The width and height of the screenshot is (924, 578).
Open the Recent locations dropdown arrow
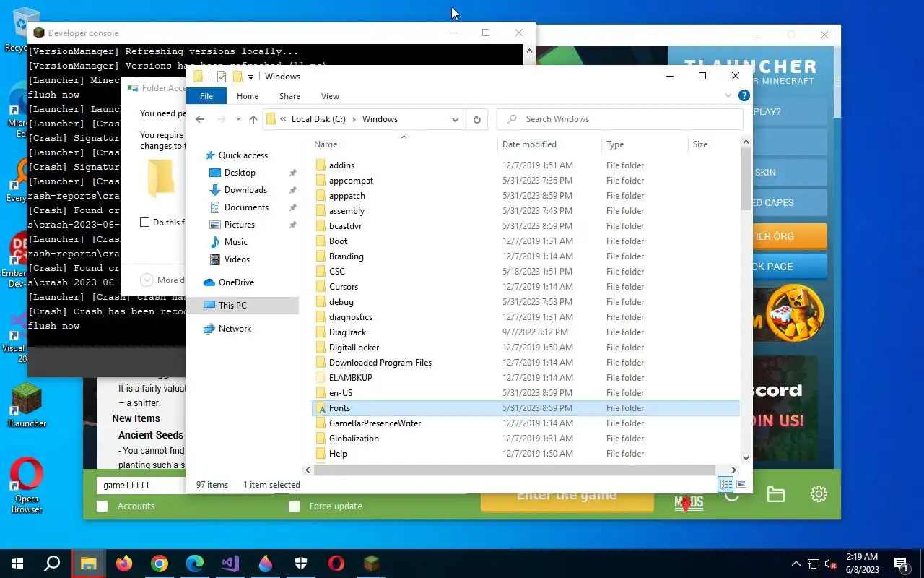[238, 120]
